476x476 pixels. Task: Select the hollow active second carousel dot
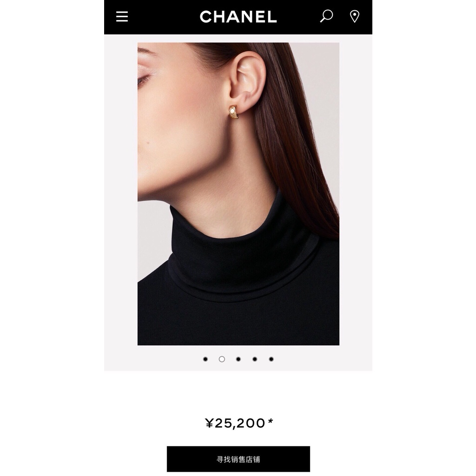pyautogui.click(x=222, y=359)
